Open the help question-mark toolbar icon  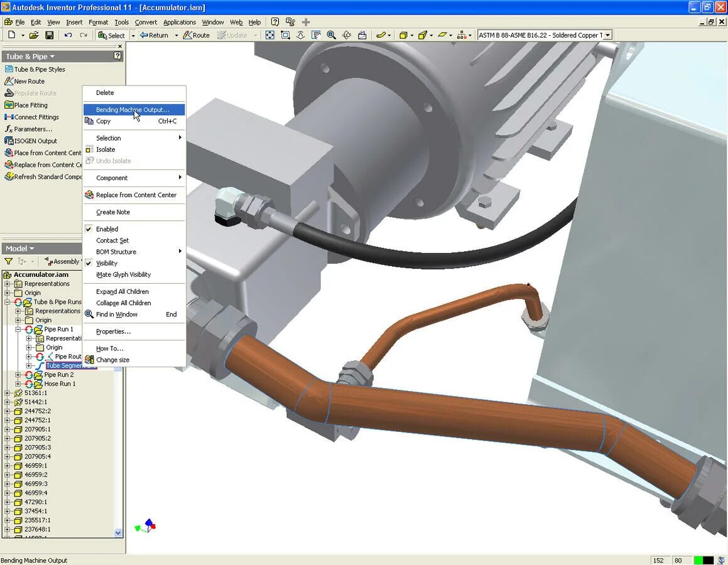pos(275,22)
